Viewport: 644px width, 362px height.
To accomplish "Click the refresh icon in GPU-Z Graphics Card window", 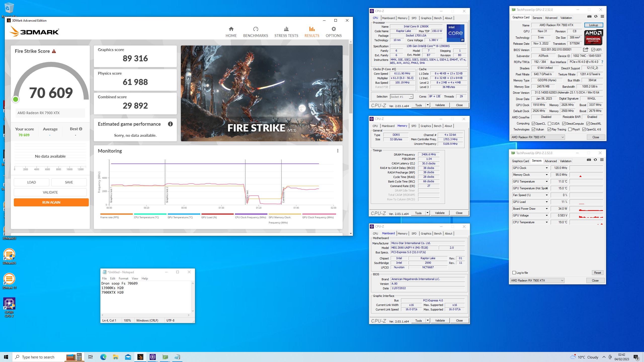I will click(596, 17).
